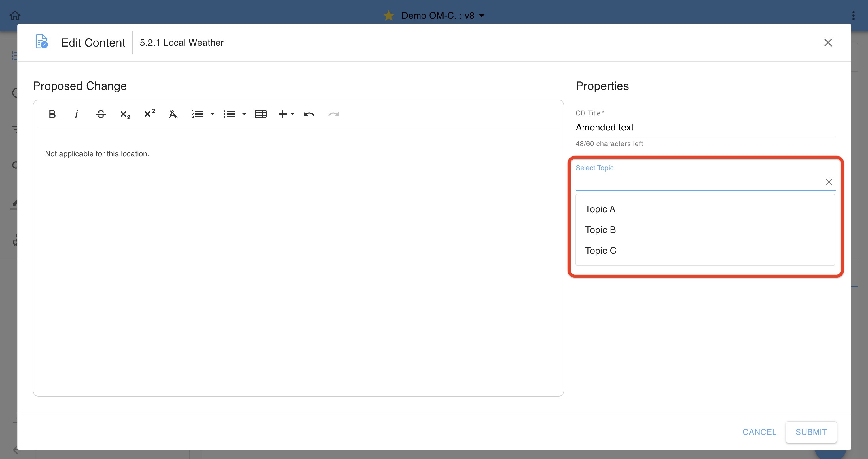
Task: Insert a numbered list
Action: [198, 114]
